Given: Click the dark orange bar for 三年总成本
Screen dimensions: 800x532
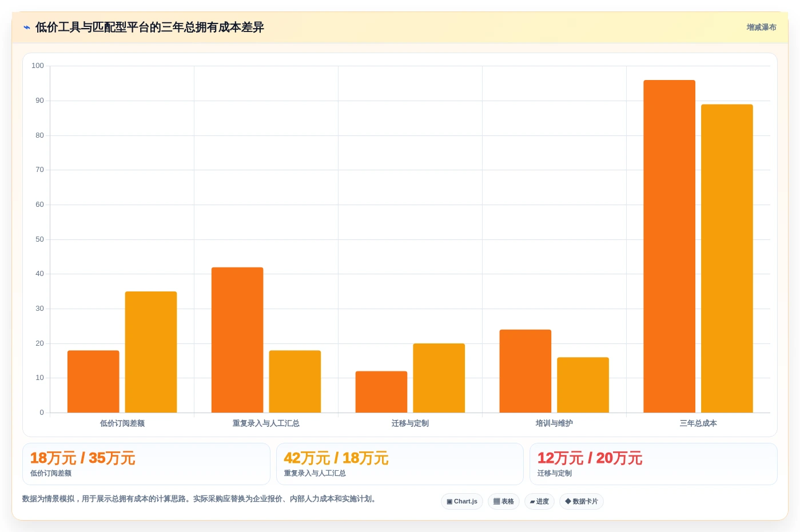Looking at the screenshot, I should click(x=670, y=246).
